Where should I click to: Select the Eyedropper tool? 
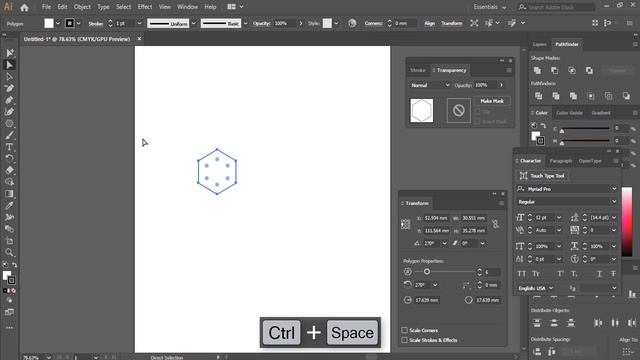click(9, 205)
